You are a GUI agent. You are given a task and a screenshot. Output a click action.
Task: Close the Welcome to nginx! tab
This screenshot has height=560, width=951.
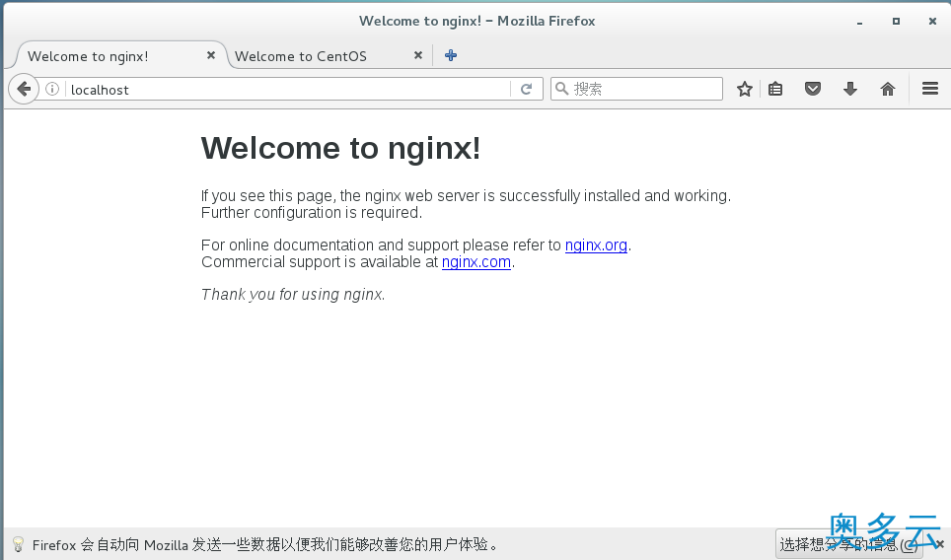coord(211,55)
